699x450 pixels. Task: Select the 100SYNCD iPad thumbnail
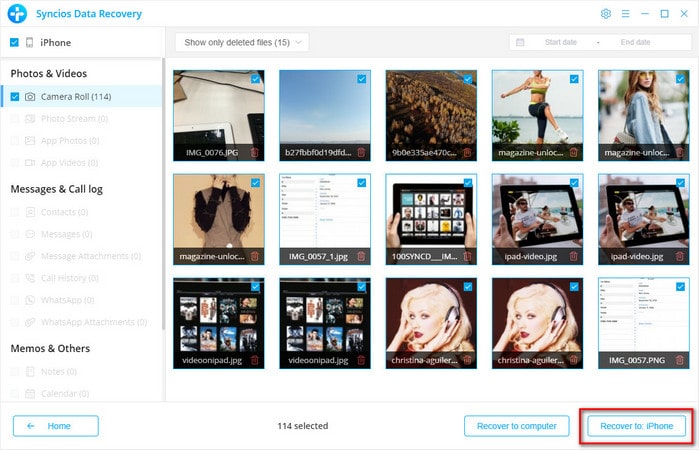click(431, 212)
